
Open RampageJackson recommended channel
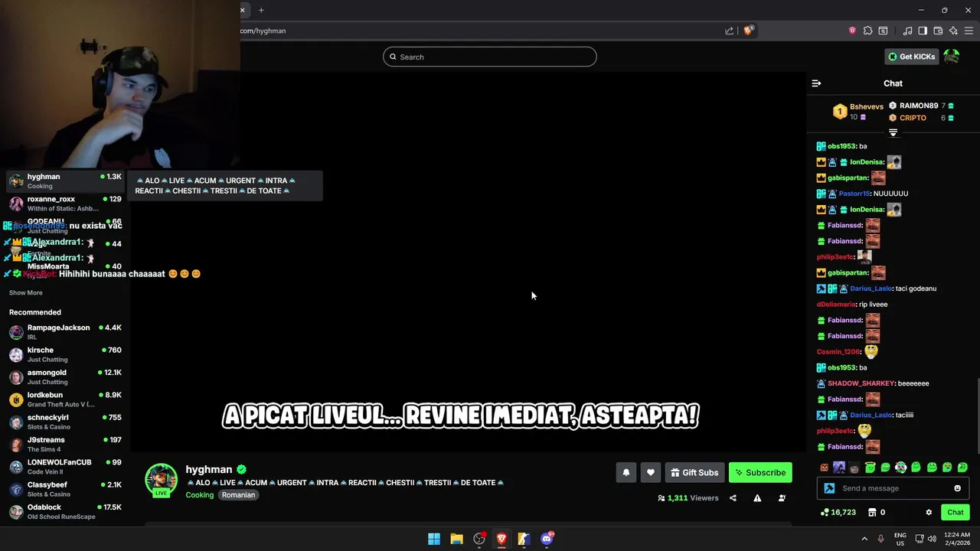click(65, 332)
